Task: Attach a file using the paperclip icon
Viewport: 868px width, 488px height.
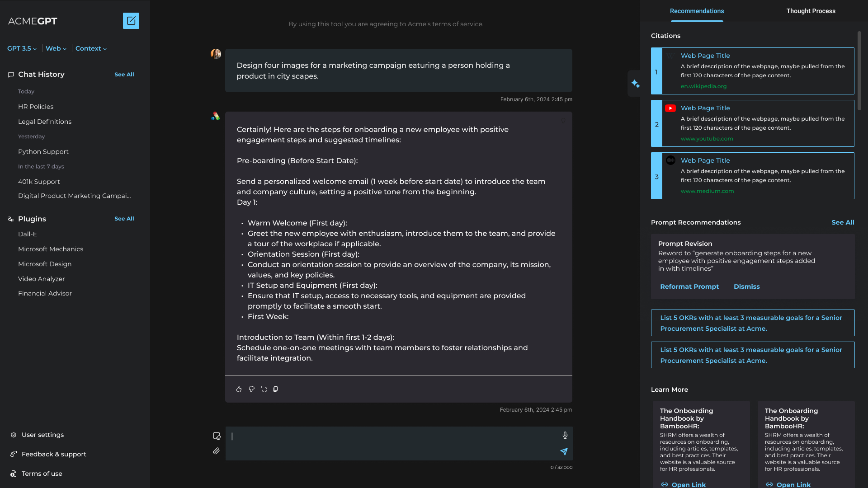Action: click(x=217, y=451)
